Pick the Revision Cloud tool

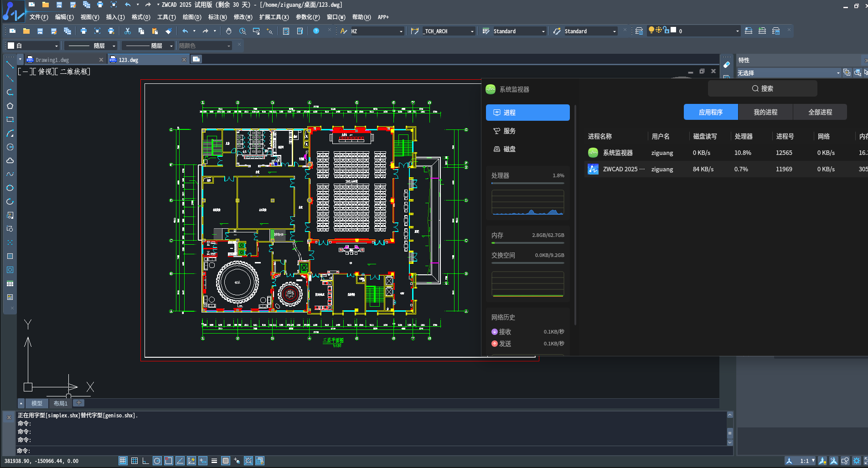pyautogui.click(x=10, y=160)
